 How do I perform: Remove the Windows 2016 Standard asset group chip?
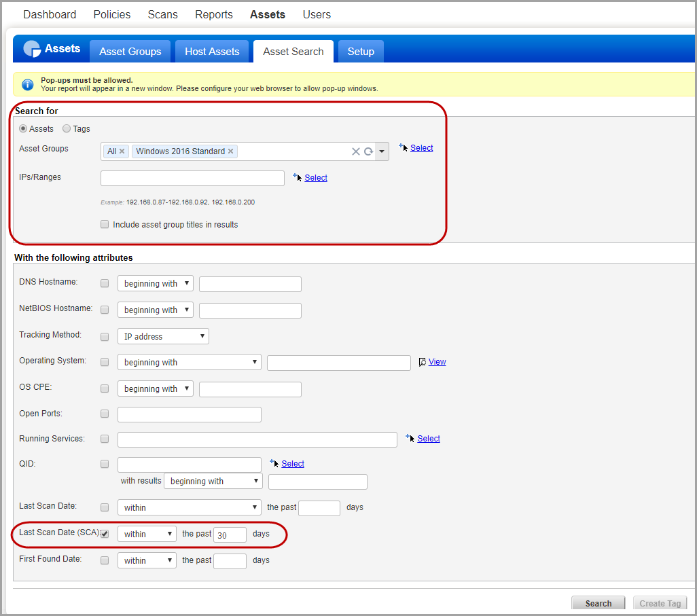click(x=229, y=151)
